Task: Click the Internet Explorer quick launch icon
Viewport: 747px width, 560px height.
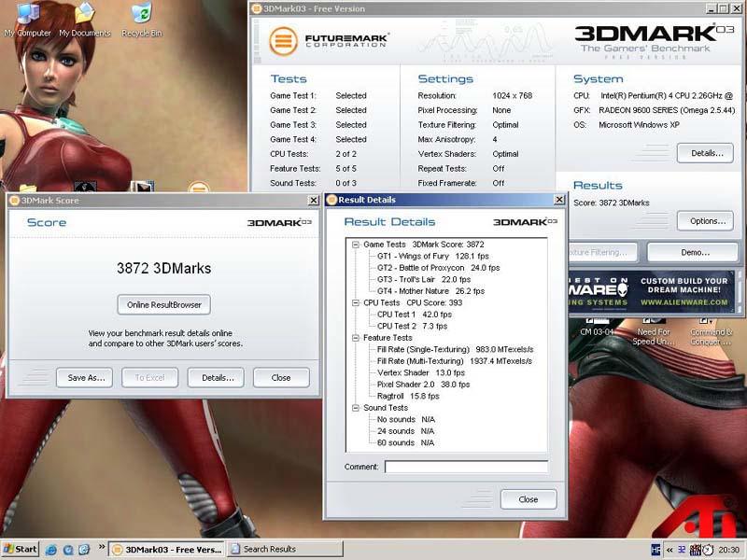Action: [x=51, y=550]
